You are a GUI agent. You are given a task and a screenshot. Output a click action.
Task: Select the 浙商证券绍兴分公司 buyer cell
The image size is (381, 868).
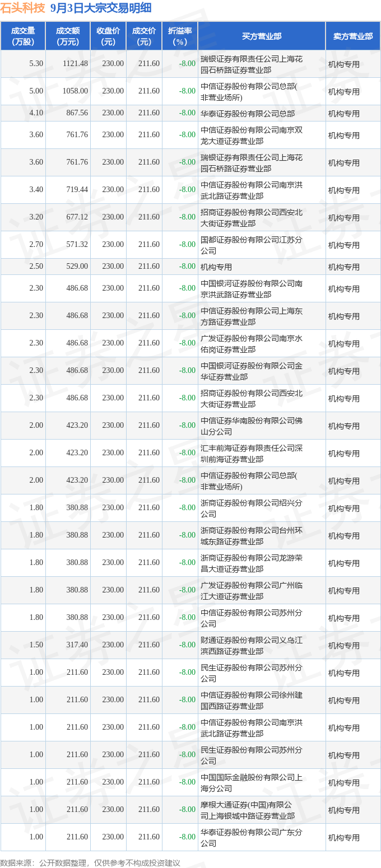click(x=252, y=508)
